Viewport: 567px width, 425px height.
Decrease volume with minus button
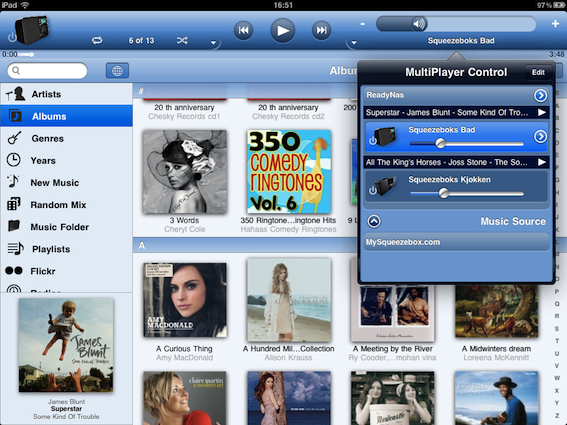point(363,24)
